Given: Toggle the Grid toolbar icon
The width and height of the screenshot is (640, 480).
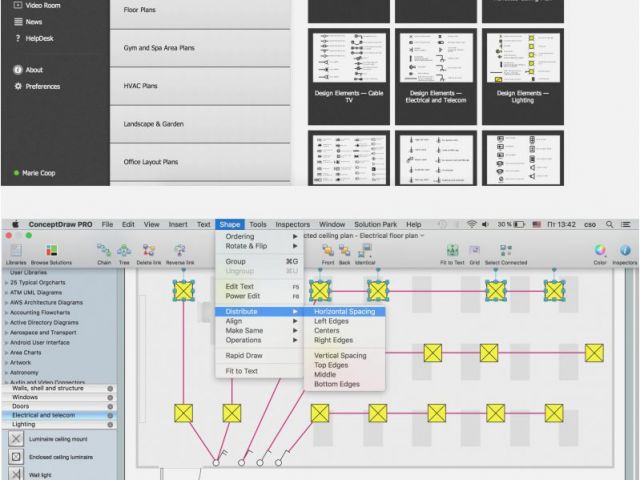Looking at the screenshot, I should [475, 251].
